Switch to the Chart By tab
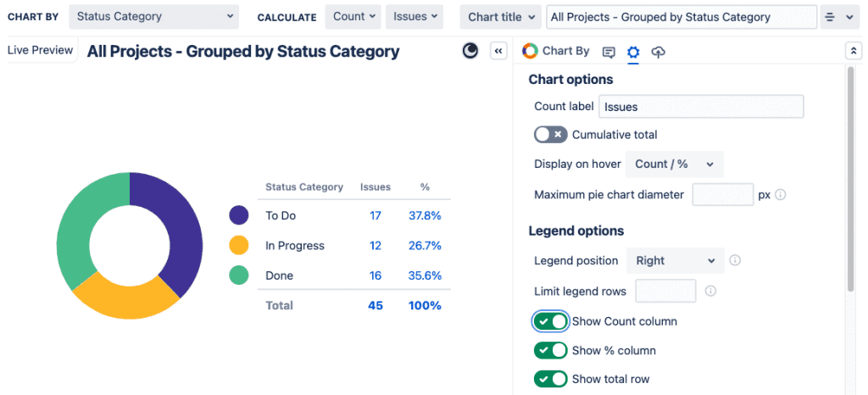Viewport: 868px width, 395px height. click(x=556, y=51)
